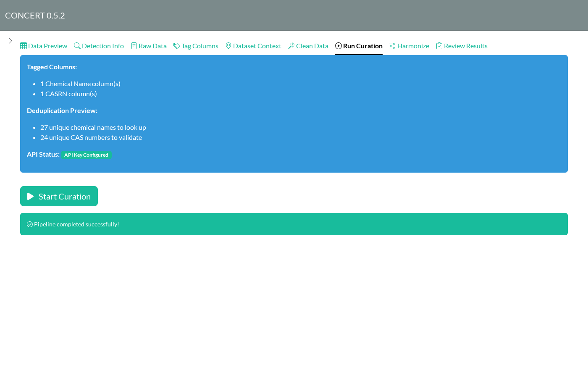This screenshot has width=588, height=378.
Task: Click the "CONCERT 0.5.2" app title
Action: [x=35, y=16]
